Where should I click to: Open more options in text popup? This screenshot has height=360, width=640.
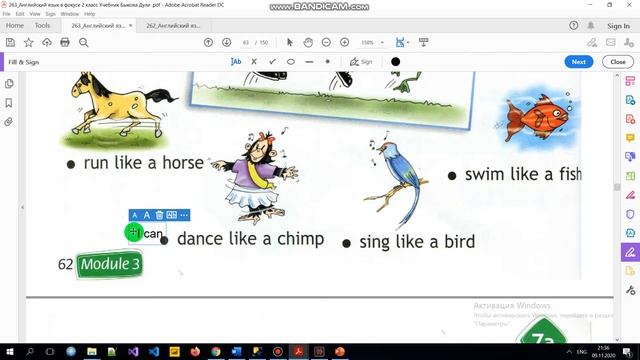[184, 215]
